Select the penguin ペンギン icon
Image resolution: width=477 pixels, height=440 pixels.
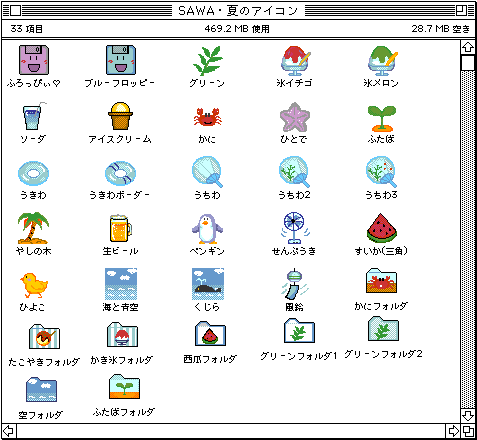point(207,229)
